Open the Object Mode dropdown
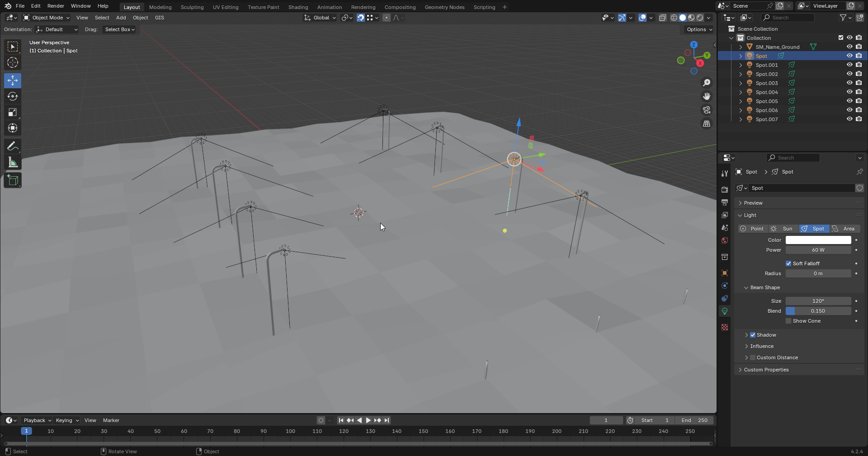This screenshot has height=456, width=868. 47,18
